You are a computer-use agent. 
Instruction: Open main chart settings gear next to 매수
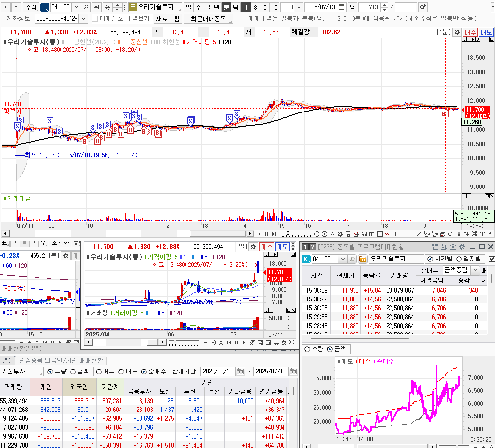tap(457, 32)
